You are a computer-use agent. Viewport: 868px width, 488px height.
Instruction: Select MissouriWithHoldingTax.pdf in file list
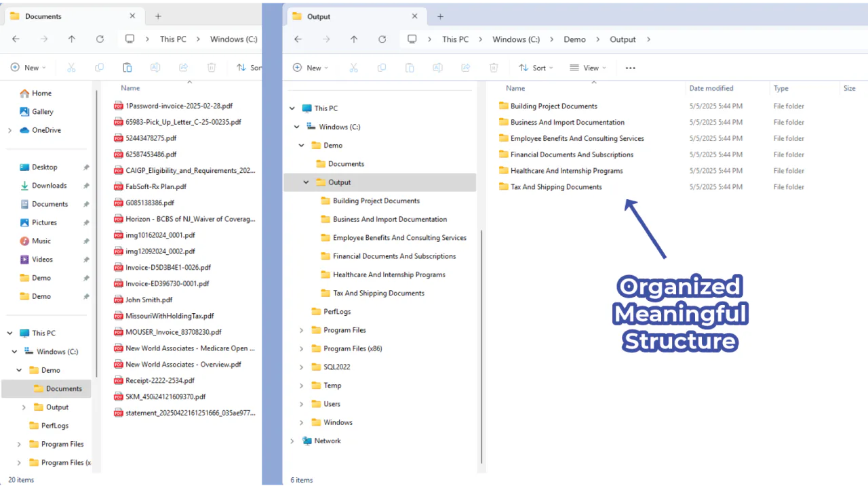170,316
